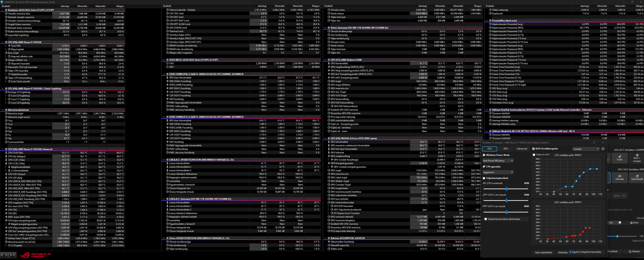Enable the Clamp to Grid checkbox
Screen dimensions: 644x260
point(534,155)
